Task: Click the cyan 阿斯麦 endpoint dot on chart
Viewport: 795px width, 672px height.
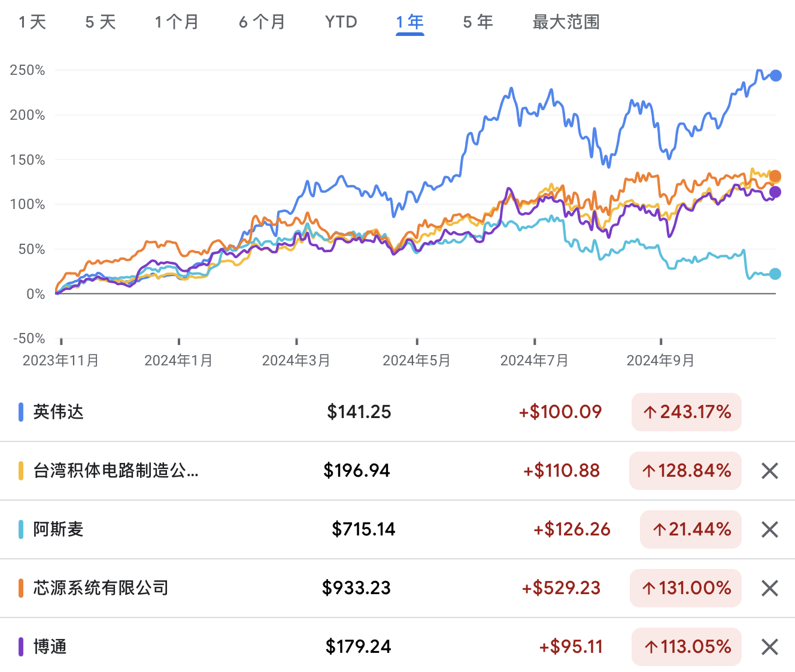Action: click(x=775, y=274)
